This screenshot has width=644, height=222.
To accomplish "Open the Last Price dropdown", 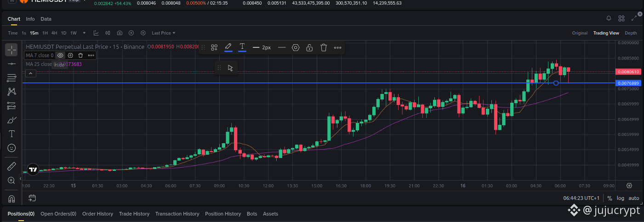I will (x=164, y=33).
